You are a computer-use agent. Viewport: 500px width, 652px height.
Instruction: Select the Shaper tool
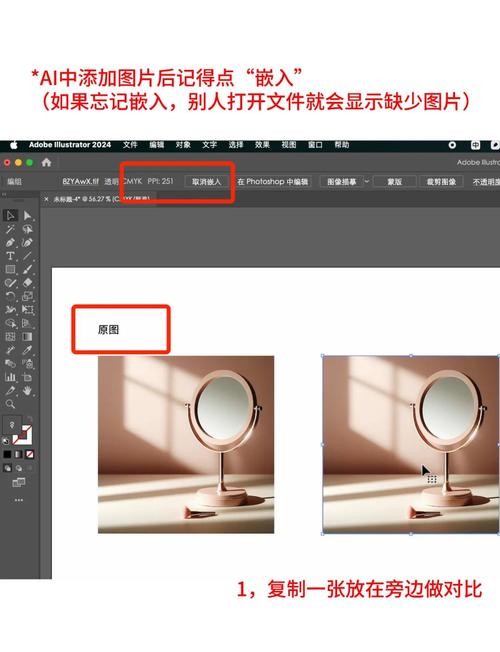click(x=10, y=283)
